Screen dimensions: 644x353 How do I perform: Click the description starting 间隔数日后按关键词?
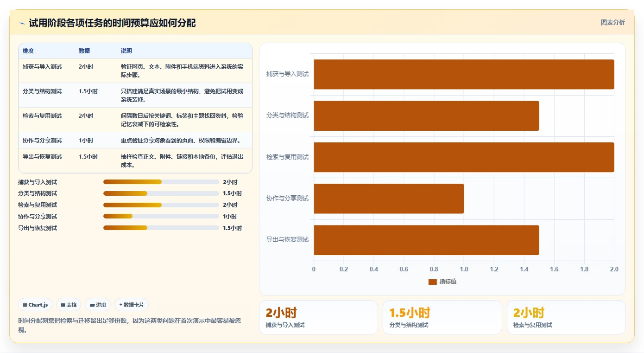pos(182,120)
